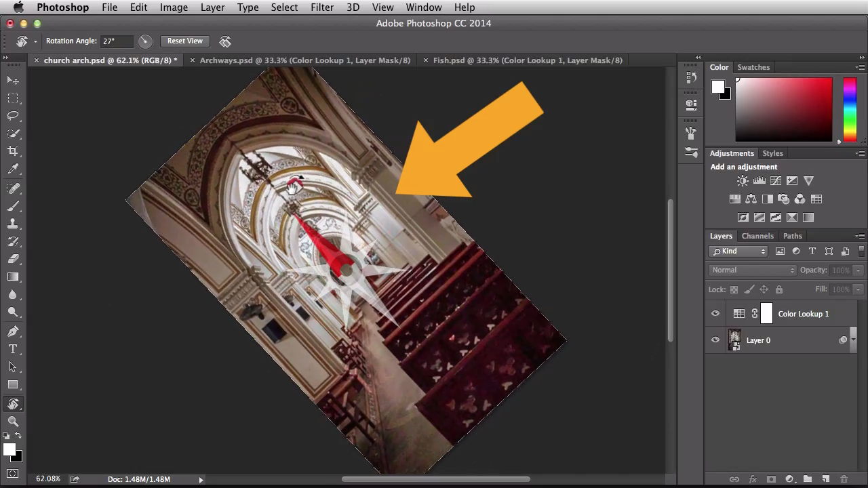The height and width of the screenshot is (488, 868).
Task: Toggle lock transparent pixels
Action: point(734,289)
